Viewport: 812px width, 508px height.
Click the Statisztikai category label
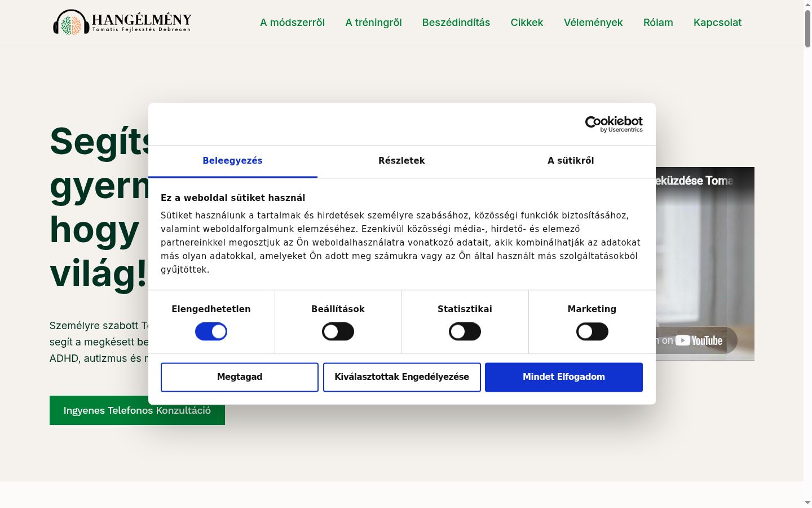(x=465, y=309)
